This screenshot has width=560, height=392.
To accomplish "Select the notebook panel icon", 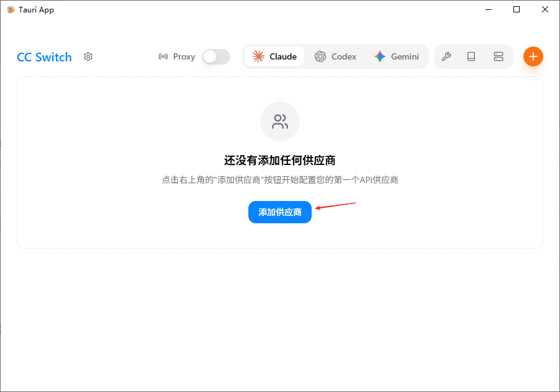I will point(471,56).
